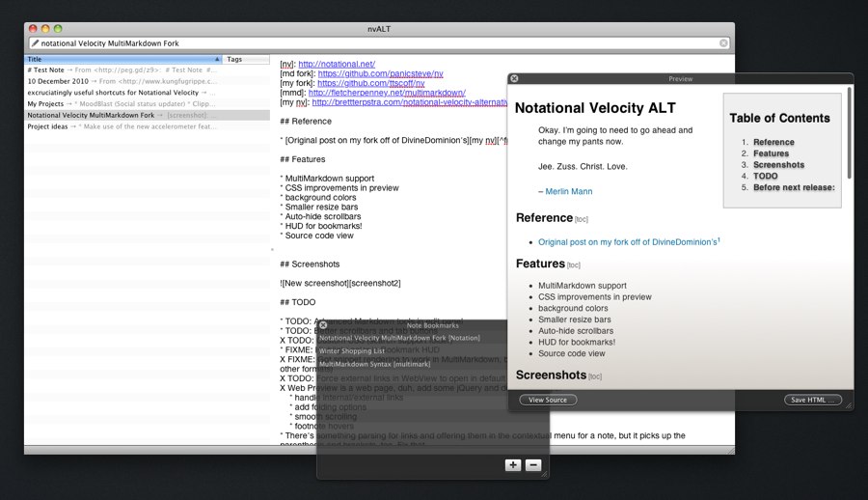Click the pencil icon in the search field
The width and height of the screenshot is (868, 500).
36,43
